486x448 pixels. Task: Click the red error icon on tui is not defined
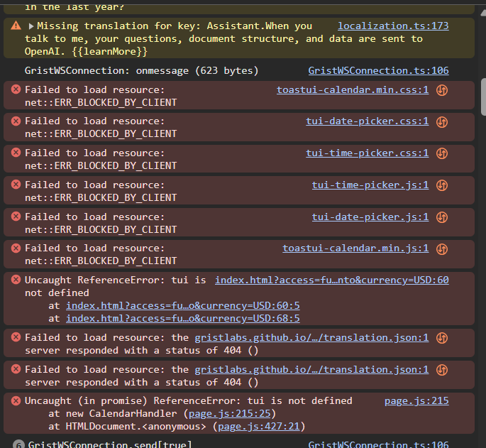click(16, 280)
